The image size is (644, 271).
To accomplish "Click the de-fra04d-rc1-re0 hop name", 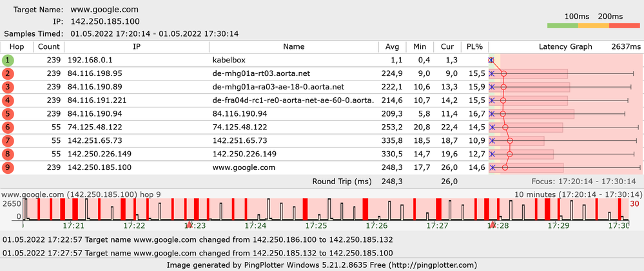I will [293, 100].
